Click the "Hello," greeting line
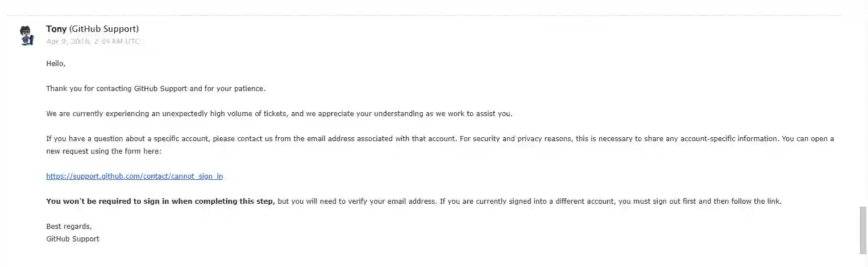 [x=56, y=64]
